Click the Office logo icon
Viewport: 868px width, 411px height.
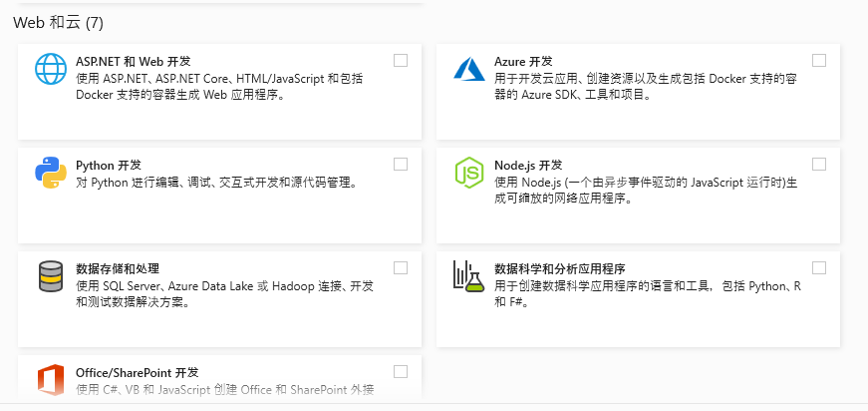point(51,380)
